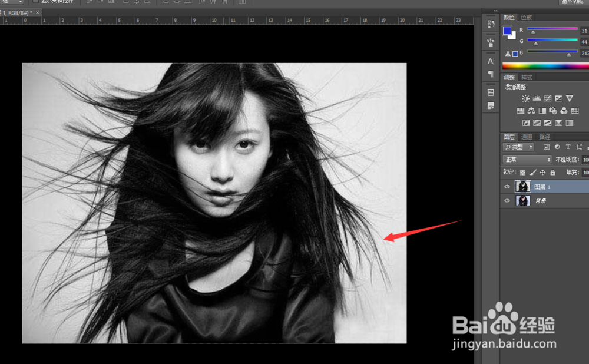This screenshot has height=364, width=589.
Task: Add a Vibrance adjustment
Action: click(570, 98)
